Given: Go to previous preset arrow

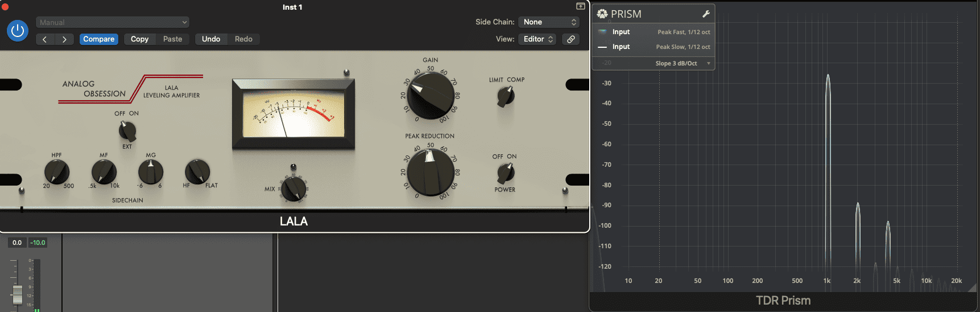Looking at the screenshot, I should click(45, 39).
